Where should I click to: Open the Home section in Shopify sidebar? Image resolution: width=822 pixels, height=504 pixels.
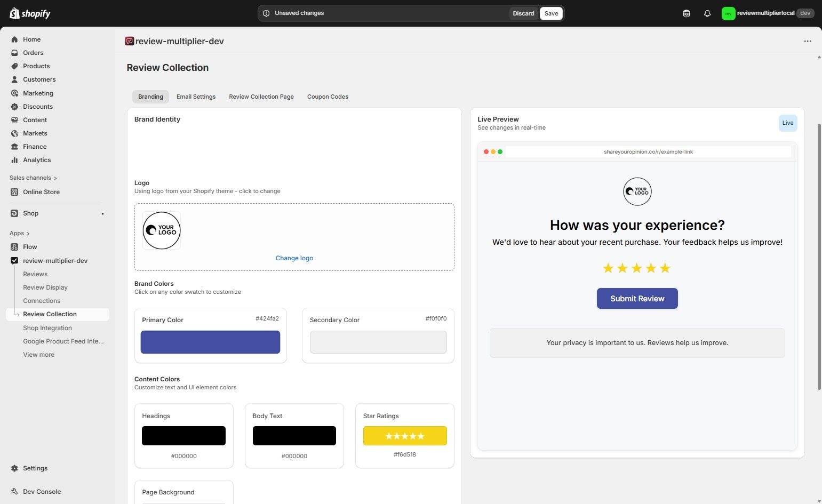click(x=31, y=39)
